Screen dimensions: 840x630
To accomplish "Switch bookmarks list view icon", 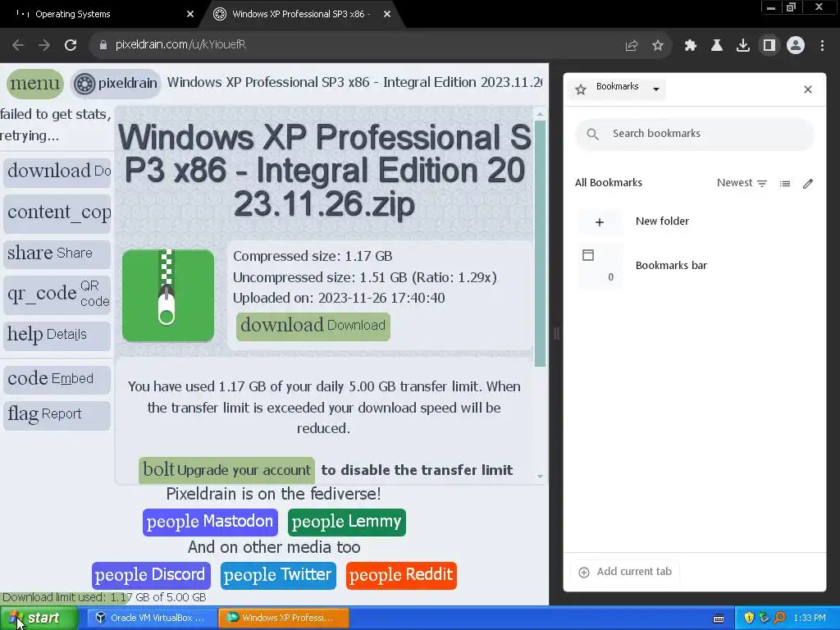I will pyautogui.click(x=785, y=184).
